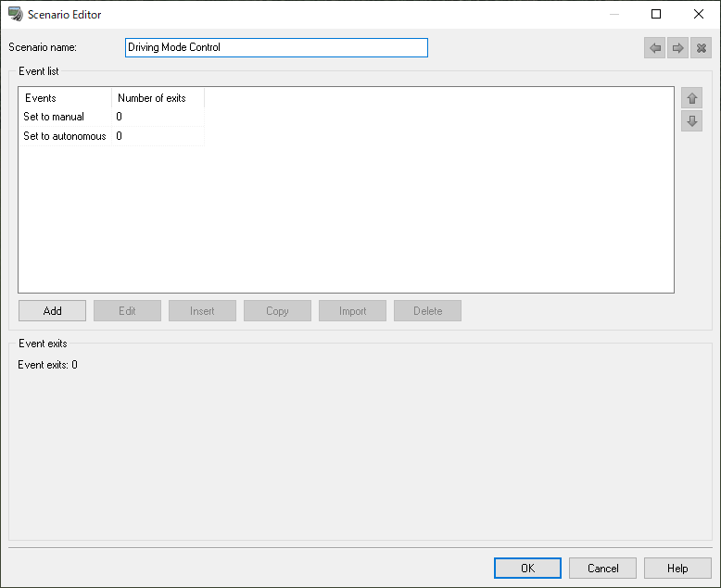This screenshot has height=588, width=721.
Task: Click the Insert event button
Action: click(x=202, y=311)
